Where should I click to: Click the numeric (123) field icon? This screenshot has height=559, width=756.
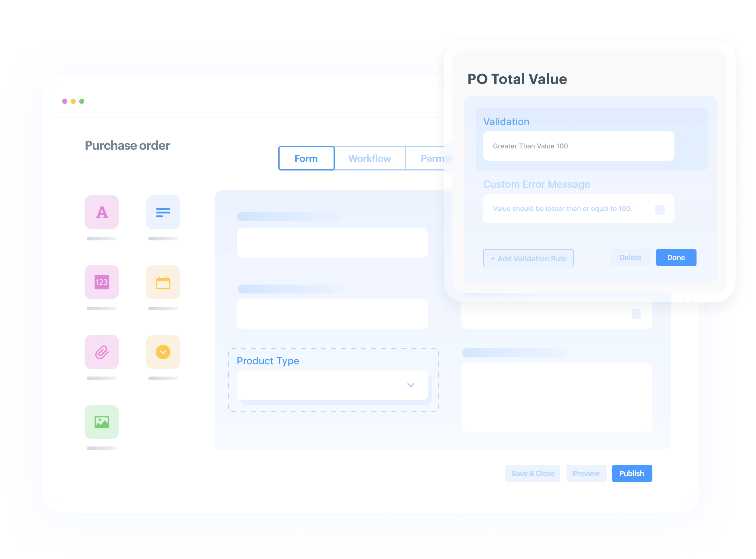click(x=101, y=282)
